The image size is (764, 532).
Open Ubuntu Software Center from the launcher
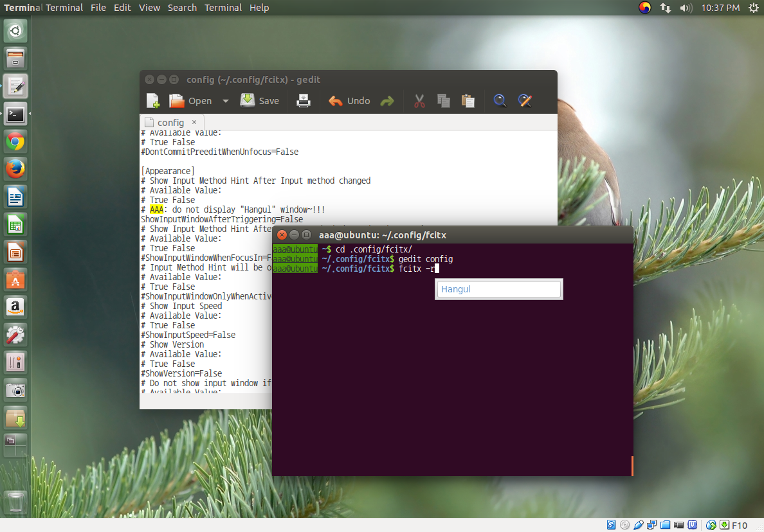[15, 280]
